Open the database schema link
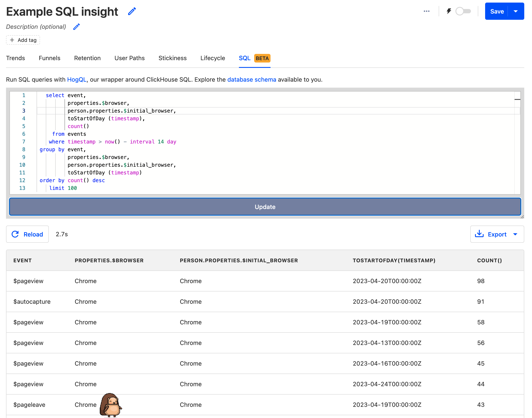 tap(252, 79)
